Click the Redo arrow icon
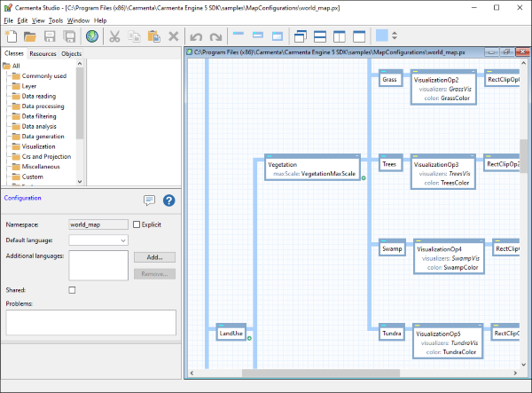This screenshot has height=393, width=532. point(214,36)
